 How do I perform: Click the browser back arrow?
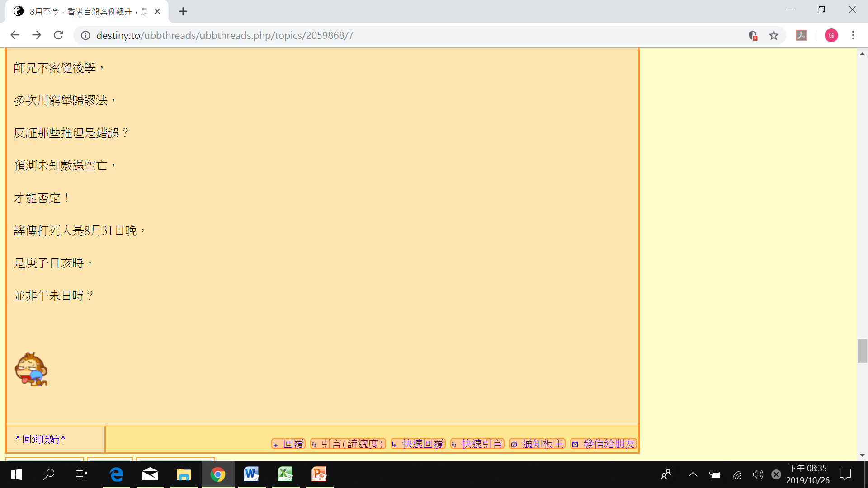tap(14, 35)
